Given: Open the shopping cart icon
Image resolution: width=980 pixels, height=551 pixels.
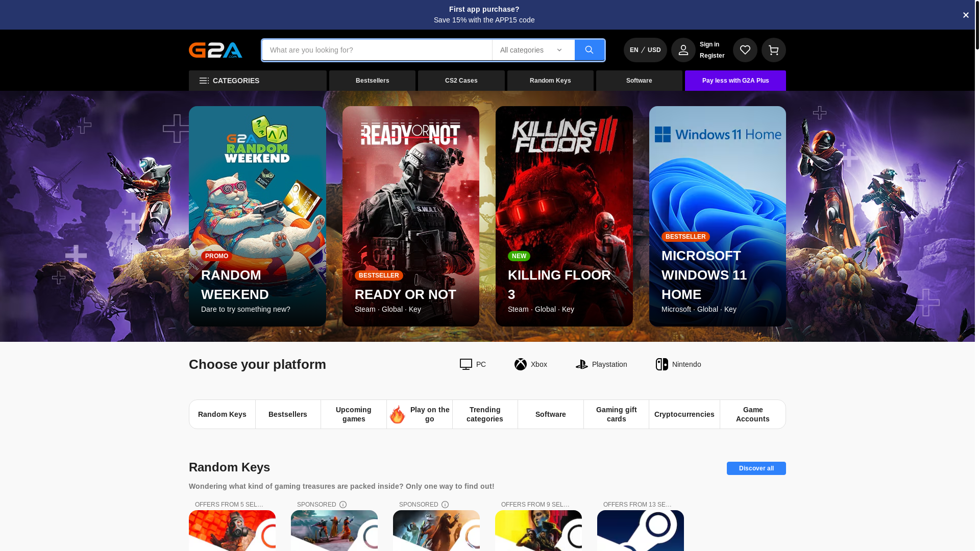Looking at the screenshot, I should point(774,50).
